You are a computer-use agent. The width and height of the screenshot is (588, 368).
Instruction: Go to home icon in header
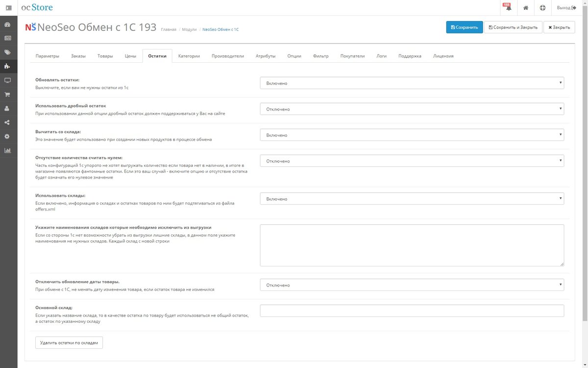(x=525, y=8)
